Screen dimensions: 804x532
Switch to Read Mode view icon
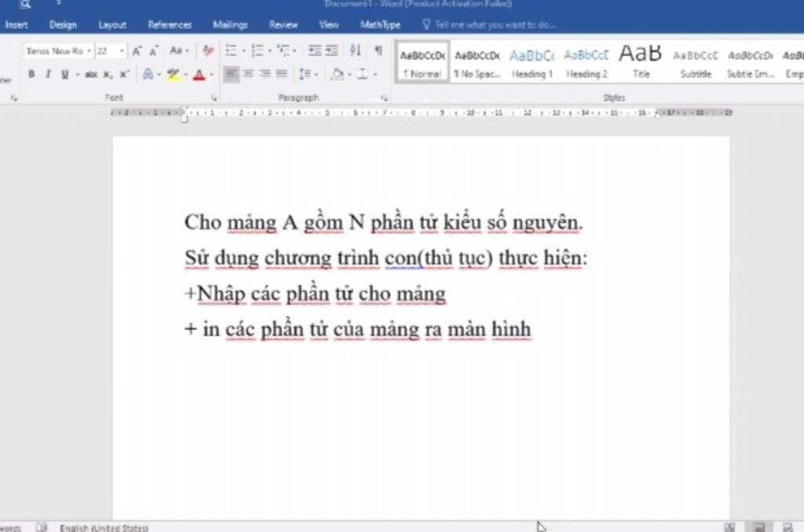click(x=729, y=527)
